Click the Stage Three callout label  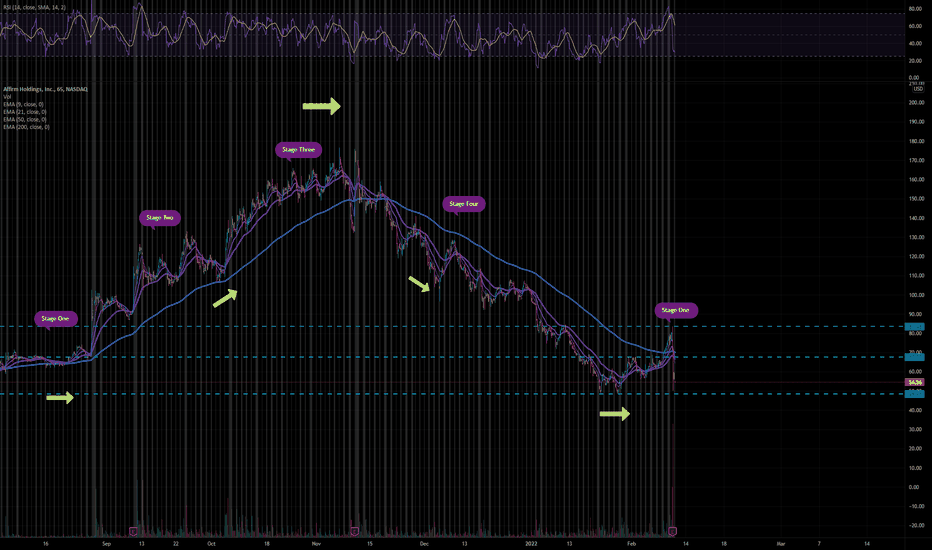298,150
